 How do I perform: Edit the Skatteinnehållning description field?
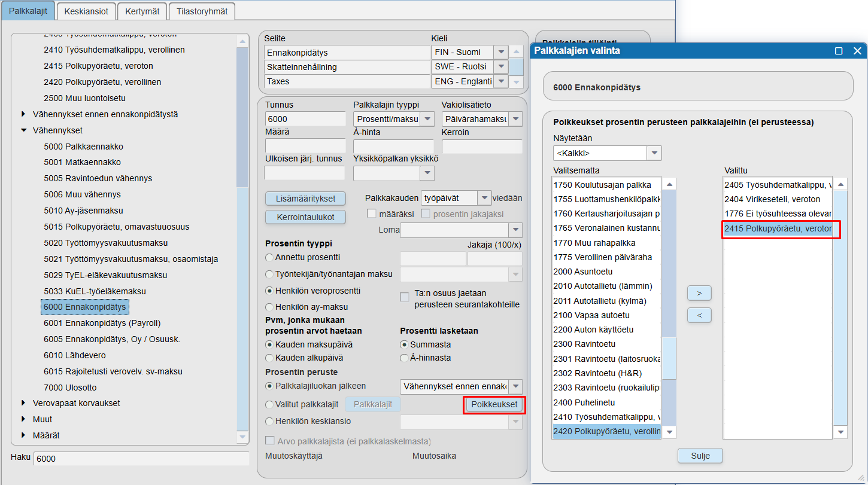[347, 67]
